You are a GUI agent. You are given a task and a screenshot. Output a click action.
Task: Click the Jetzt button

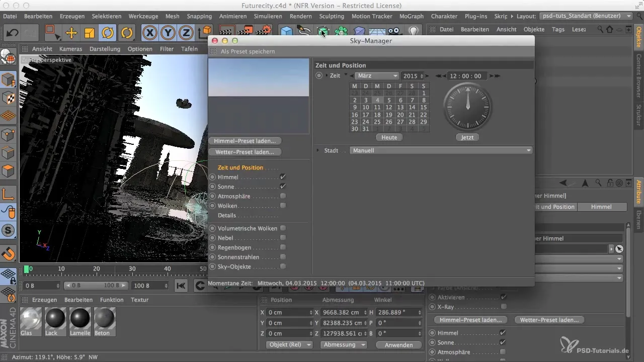[x=467, y=137]
